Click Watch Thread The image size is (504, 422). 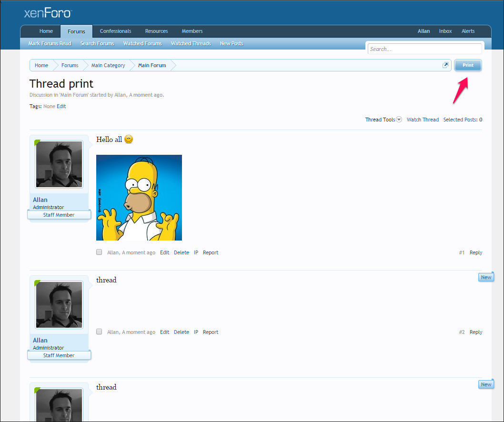tap(423, 120)
